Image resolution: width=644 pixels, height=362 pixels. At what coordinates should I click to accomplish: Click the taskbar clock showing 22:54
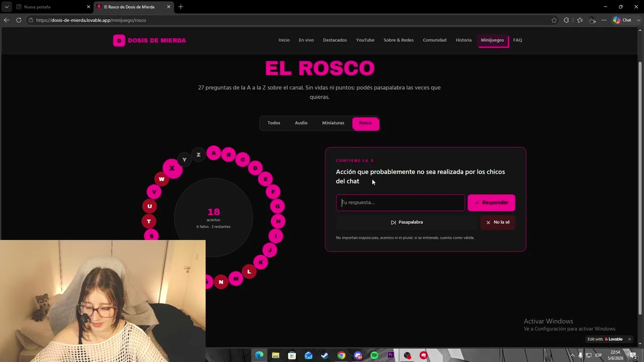[615, 355]
